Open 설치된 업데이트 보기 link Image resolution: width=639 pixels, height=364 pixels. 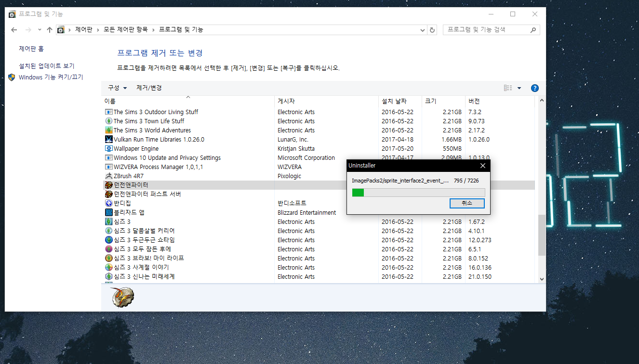pos(47,66)
